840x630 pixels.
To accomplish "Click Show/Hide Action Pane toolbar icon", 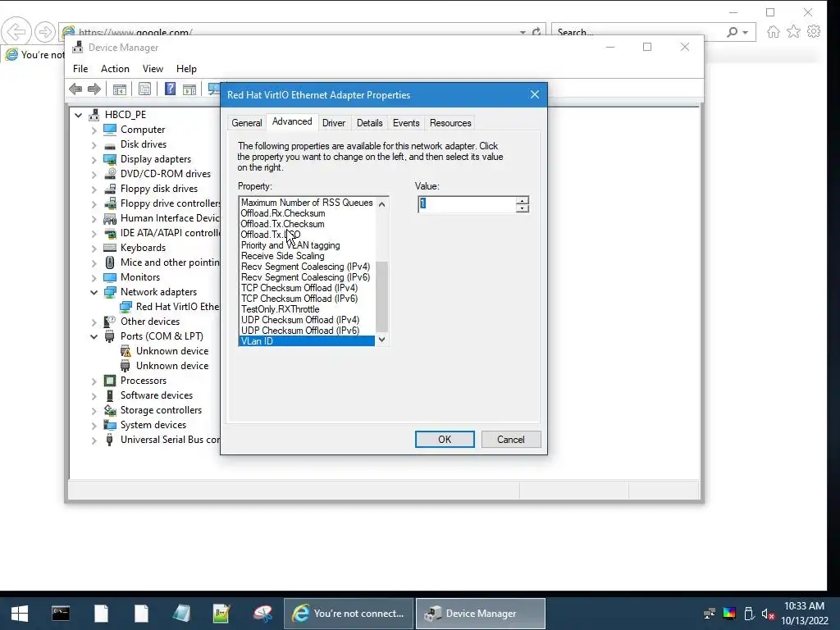I will (189, 89).
